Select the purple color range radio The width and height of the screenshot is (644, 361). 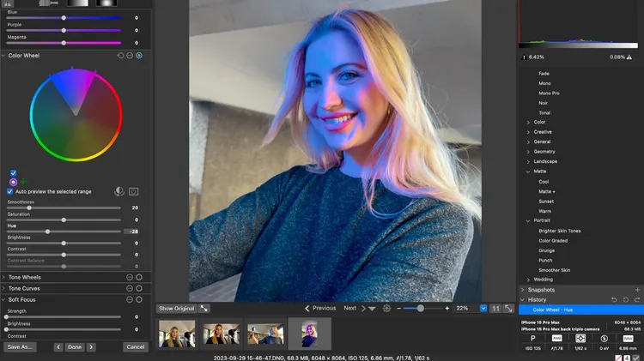(x=13, y=182)
